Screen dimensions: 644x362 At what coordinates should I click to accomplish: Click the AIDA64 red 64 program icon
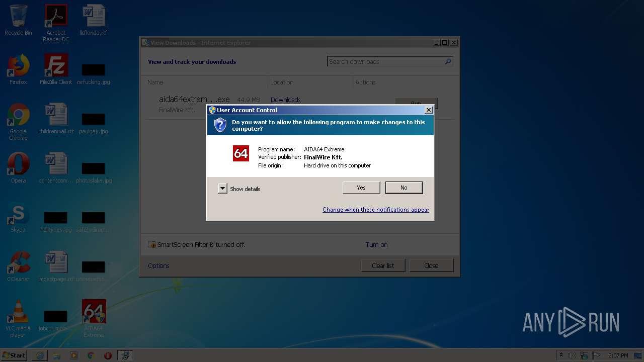tap(241, 153)
